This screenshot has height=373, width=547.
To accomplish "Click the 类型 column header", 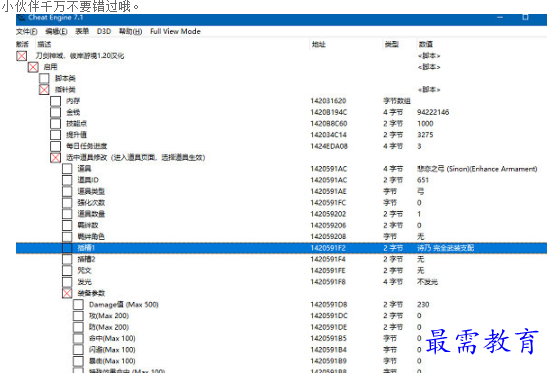I will [391, 44].
